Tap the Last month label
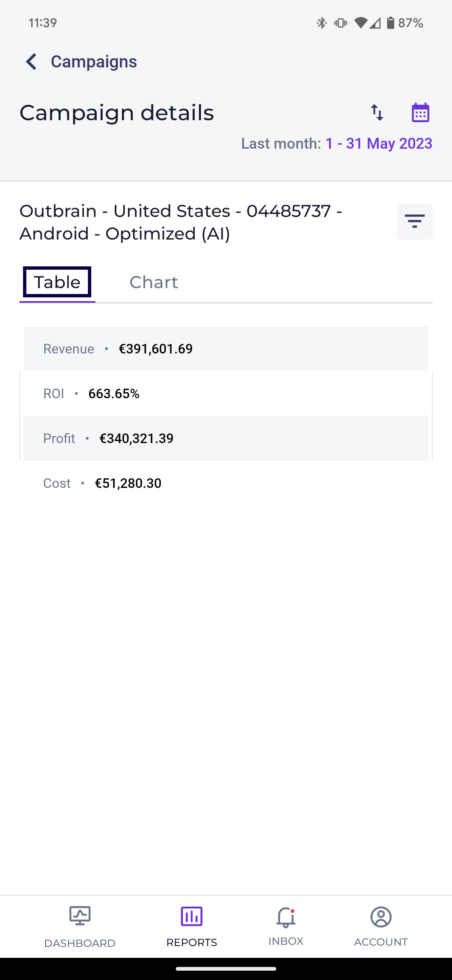Viewport: 452px width, 980px height. pyautogui.click(x=281, y=144)
